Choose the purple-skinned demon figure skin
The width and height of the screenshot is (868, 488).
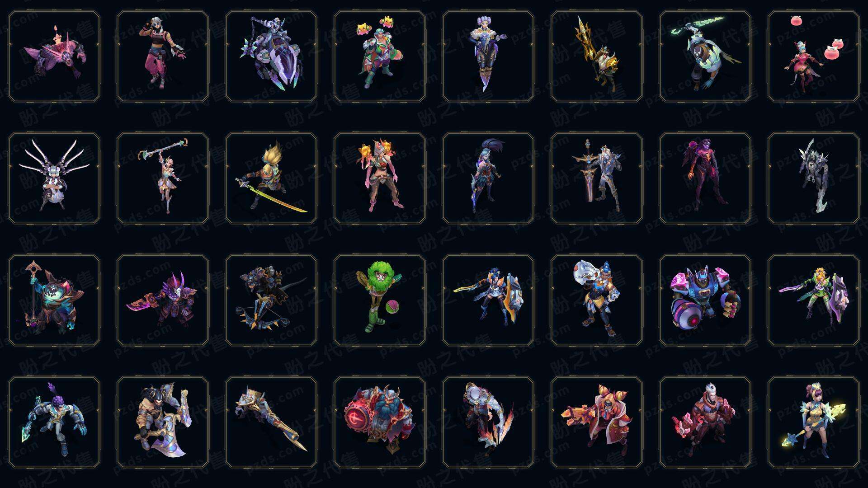click(x=705, y=178)
